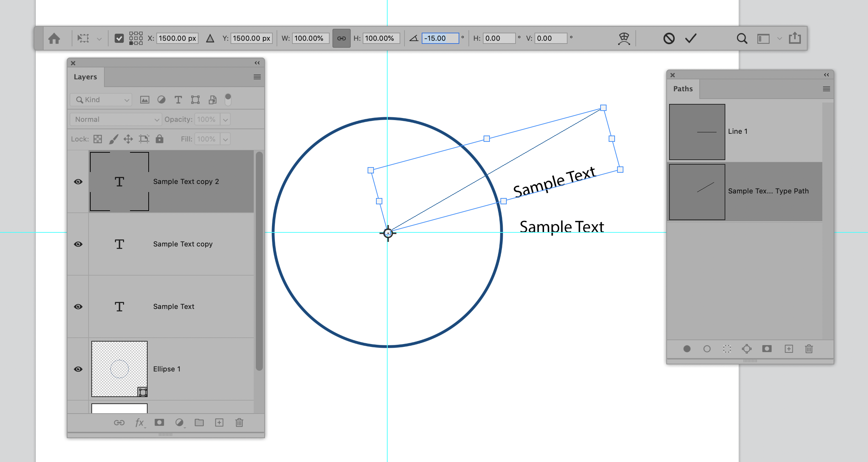868x462 pixels.
Task: Delete the current path
Action: 809,349
